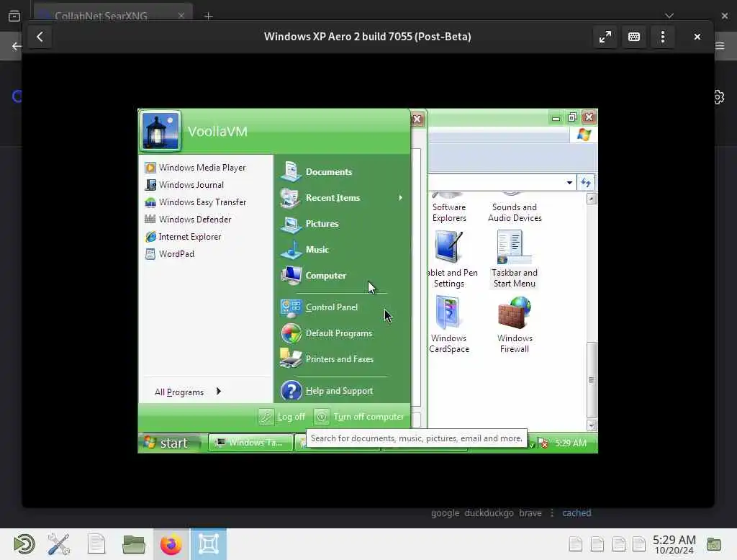Open Windows Media Player from Start menu
The width and height of the screenshot is (737, 560).
tap(196, 168)
